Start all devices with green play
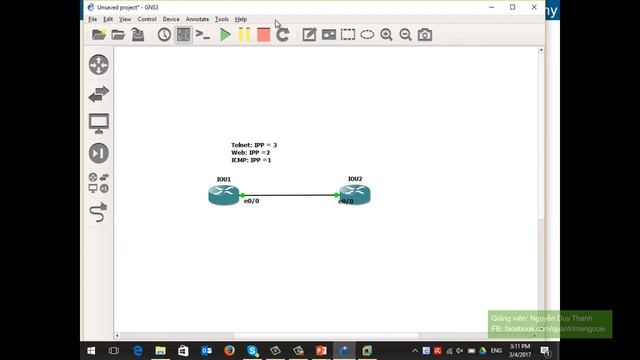This screenshot has height=360, width=640. coord(225,35)
